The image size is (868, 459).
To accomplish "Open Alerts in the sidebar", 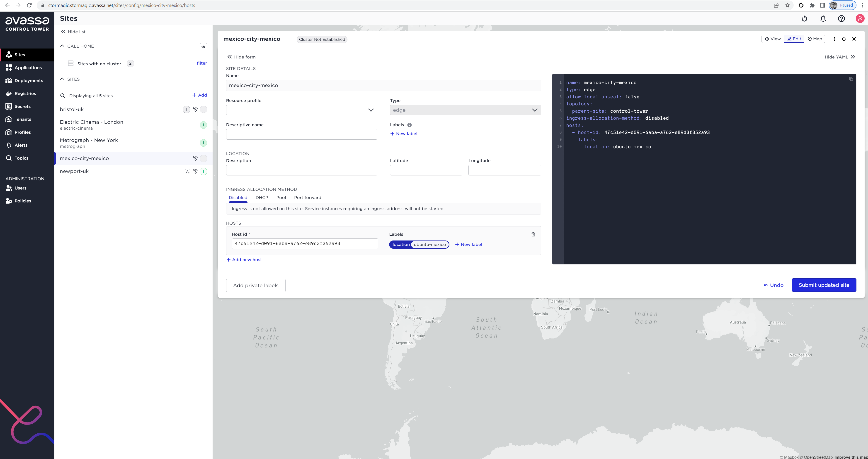I will point(27,145).
